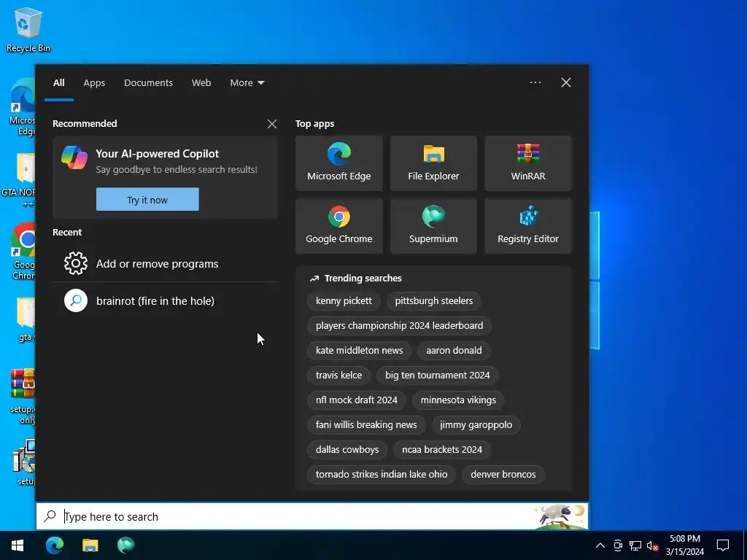
Task: Focus the Type here to search box
Action: (312, 516)
